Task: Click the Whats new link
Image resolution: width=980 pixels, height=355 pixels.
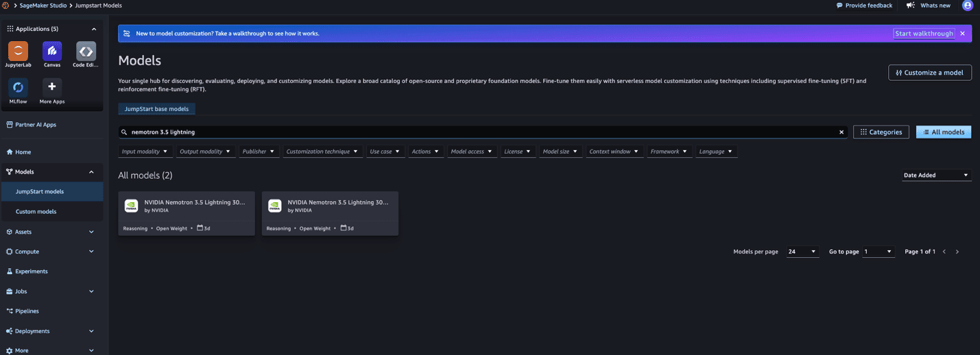Action: tap(935, 5)
